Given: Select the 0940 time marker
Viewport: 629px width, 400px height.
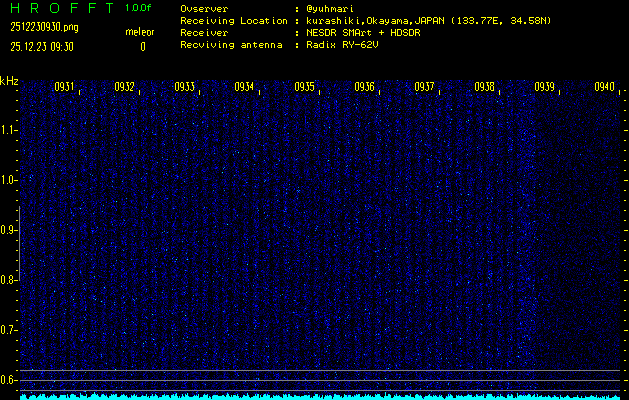Looking at the screenshot, I should 604,87.
